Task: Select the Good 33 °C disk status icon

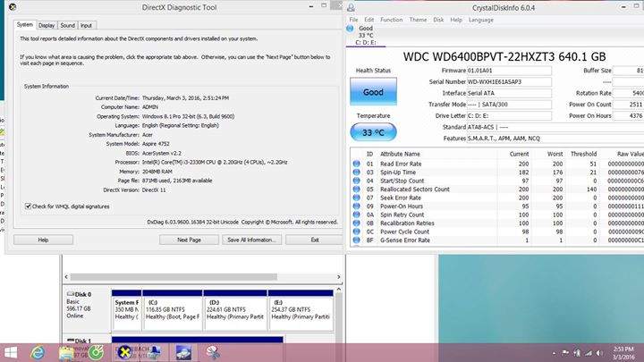Action: point(350,29)
